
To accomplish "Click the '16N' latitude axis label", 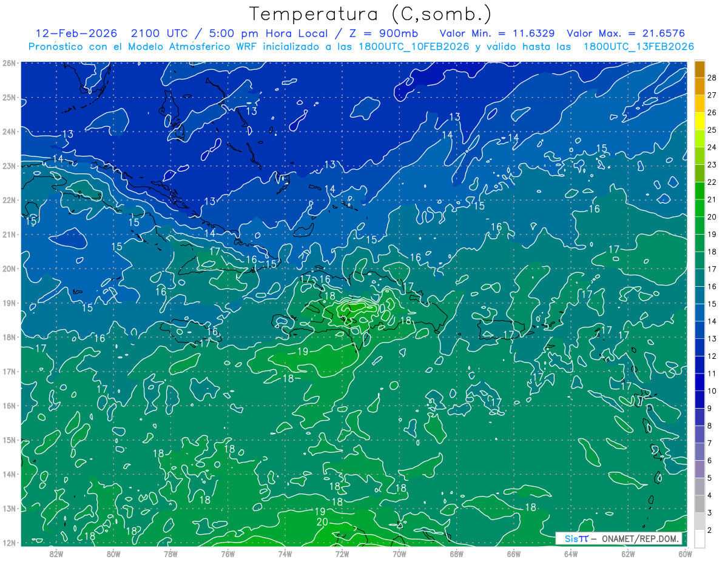I will tap(8, 406).
